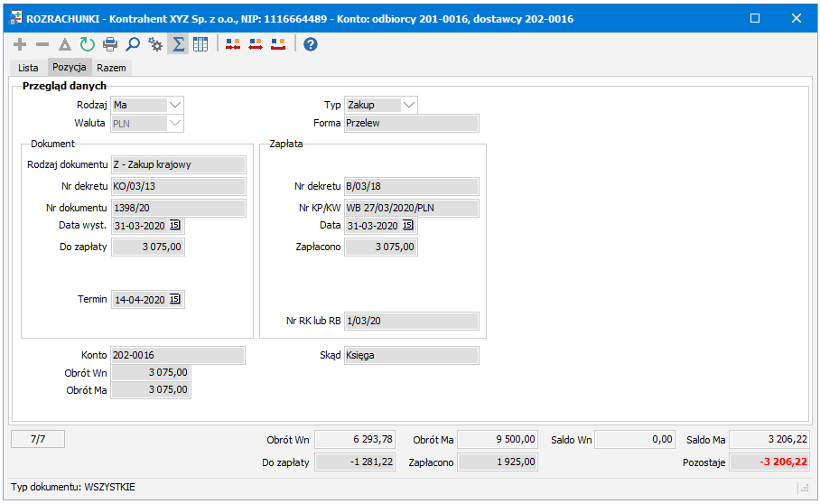Image resolution: width=820 pixels, height=504 pixels.
Task: Click the gears settings icon
Action: [155, 44]
